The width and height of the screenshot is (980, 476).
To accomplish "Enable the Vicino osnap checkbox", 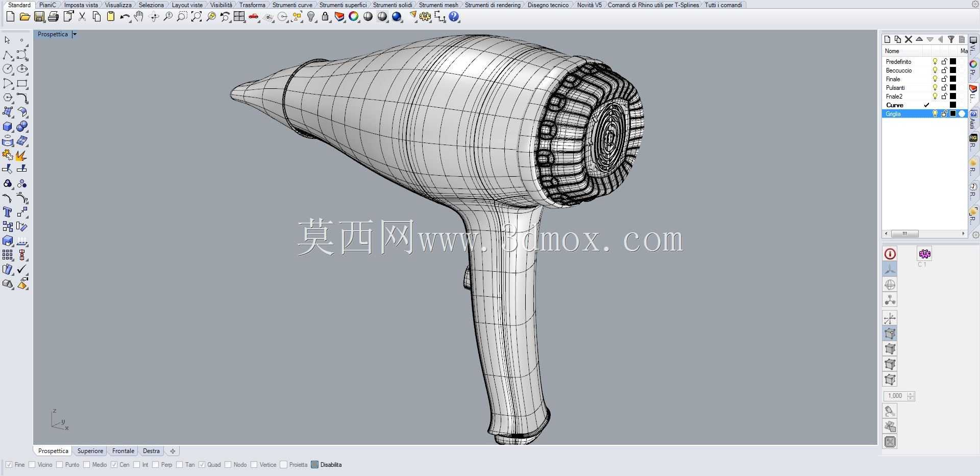I will tap(32, 465).
